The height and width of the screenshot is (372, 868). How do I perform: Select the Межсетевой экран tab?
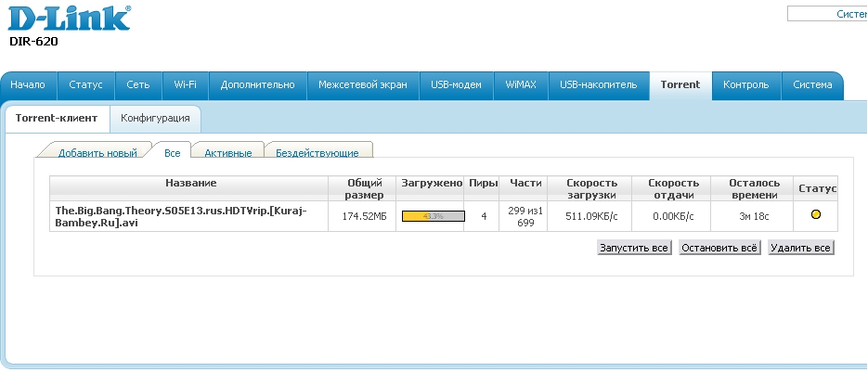tap(362, 85)
